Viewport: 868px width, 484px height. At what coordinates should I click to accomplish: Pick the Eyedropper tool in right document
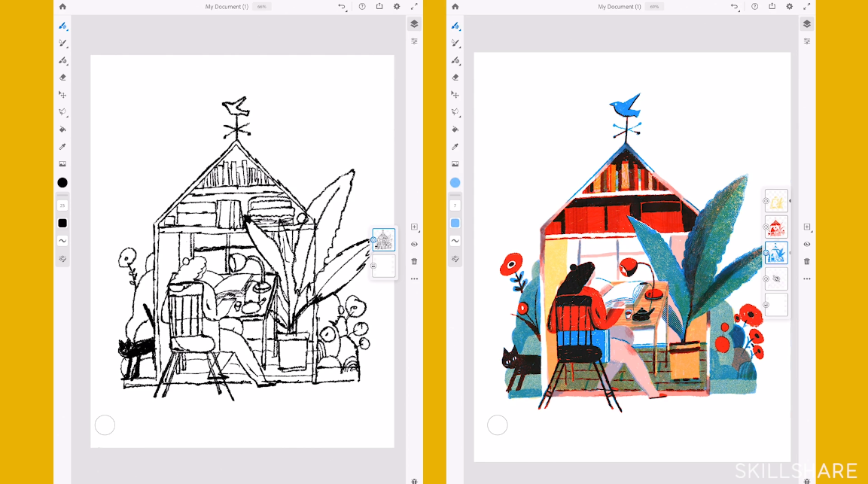click(455, 147)
